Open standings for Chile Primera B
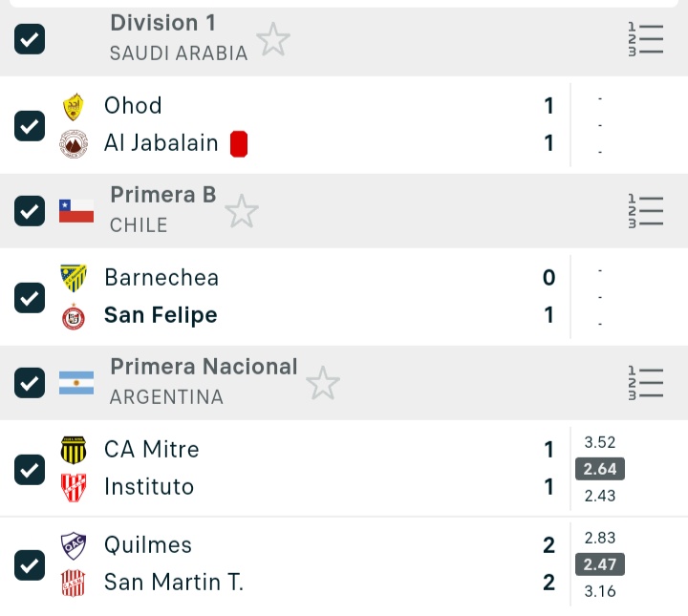The width and height of the screenshot is (688, 616). (x=646, y=211)
